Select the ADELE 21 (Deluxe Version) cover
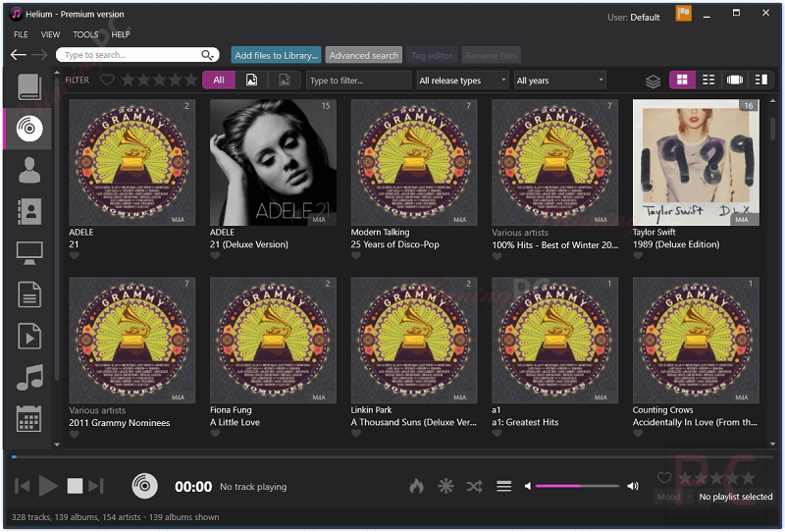Viewport: 785px width, 532px height. click(x=273, y=162)
